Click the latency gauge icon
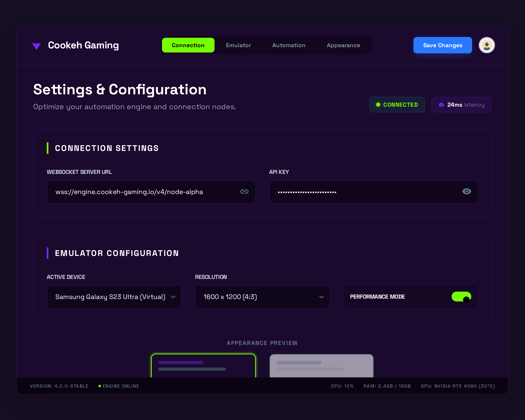Viewport: 525px width, 420px height. tap(441, 105)
